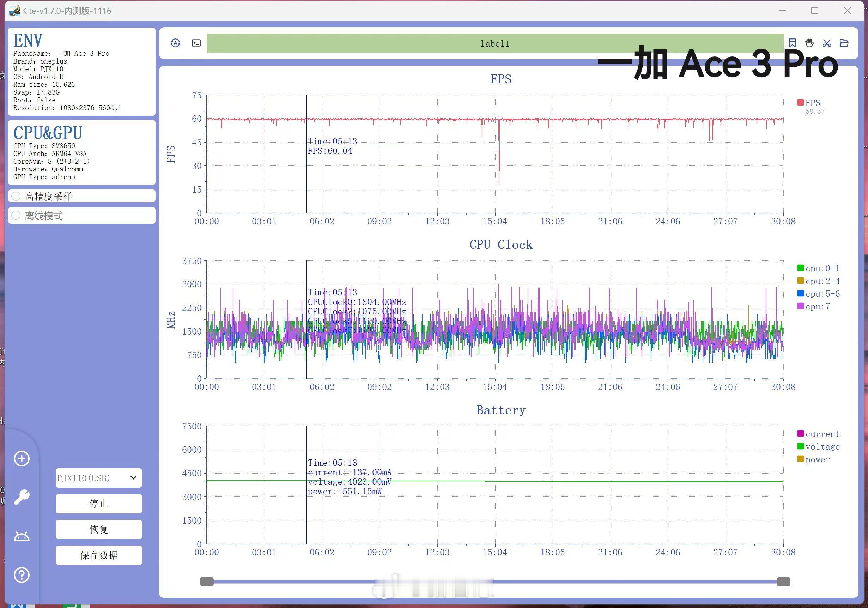
Task: Click the CPU Arch: ARM64_V8A line
Action: click(50, 153)
